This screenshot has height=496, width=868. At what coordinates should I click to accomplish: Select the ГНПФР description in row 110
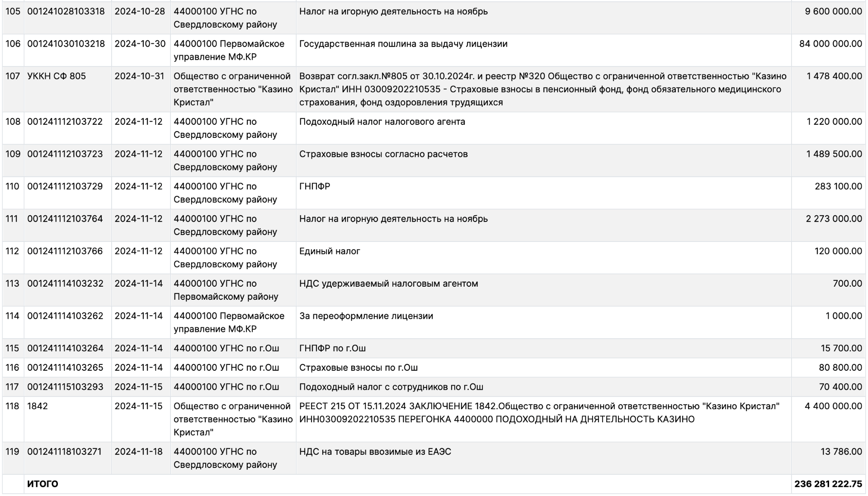(315, 186)
